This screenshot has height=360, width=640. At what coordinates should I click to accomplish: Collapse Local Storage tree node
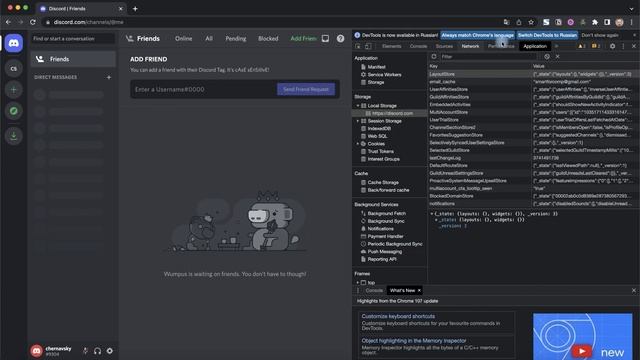[358, 106]
